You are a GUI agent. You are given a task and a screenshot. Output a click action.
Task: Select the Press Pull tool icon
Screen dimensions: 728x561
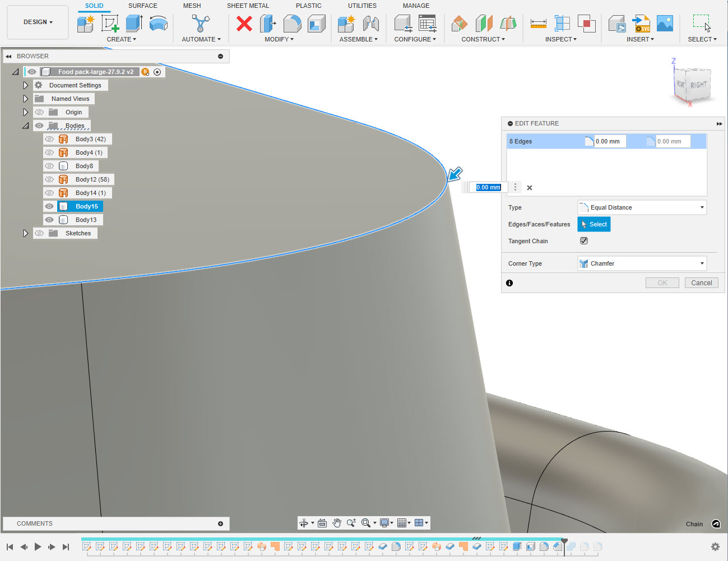(268, 24)
